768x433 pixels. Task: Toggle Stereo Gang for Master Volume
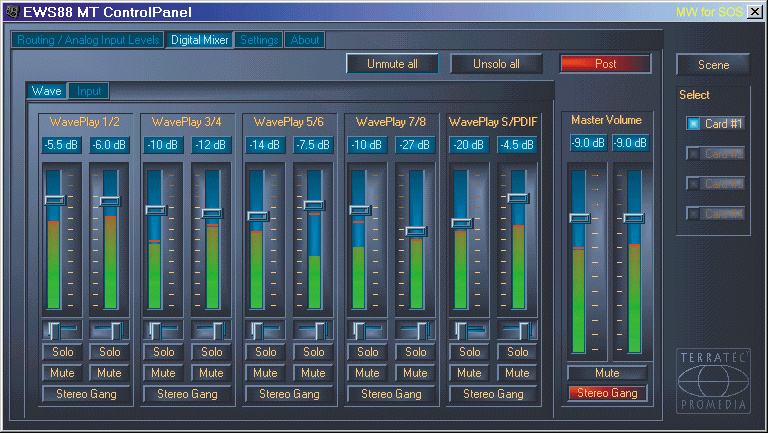(x=607, y=393)
